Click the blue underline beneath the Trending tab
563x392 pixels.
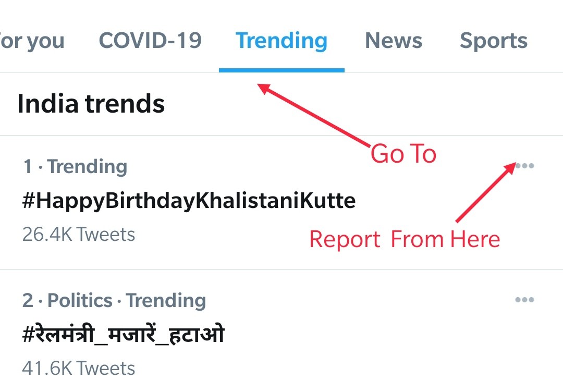pos(281,70)
